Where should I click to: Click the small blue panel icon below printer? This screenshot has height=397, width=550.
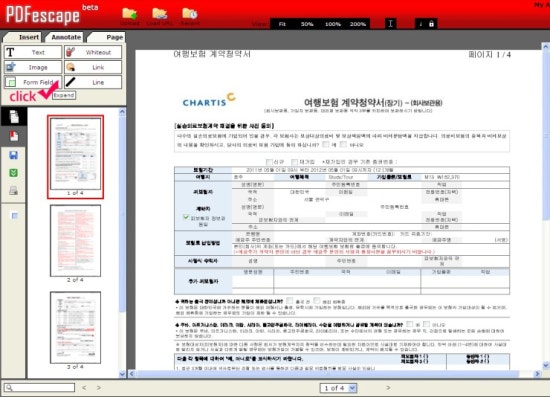click(14, 216)
